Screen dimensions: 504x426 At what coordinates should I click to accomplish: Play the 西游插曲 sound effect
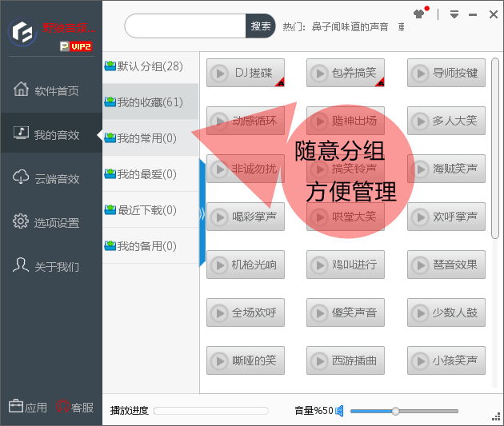click(x=346, y=360)
